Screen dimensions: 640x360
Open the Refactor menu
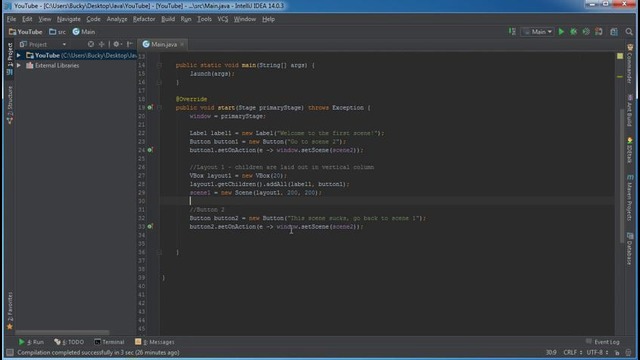point(144,19)
